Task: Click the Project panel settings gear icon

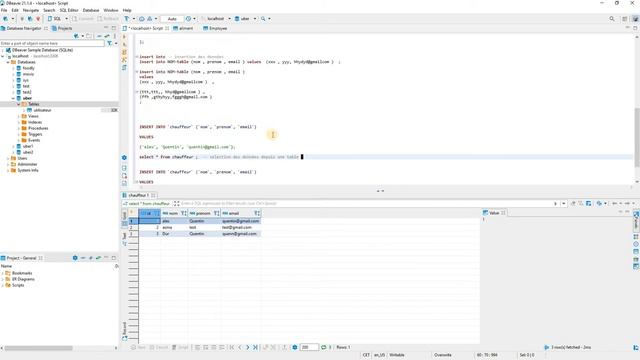Action: [x=75, y=258]
